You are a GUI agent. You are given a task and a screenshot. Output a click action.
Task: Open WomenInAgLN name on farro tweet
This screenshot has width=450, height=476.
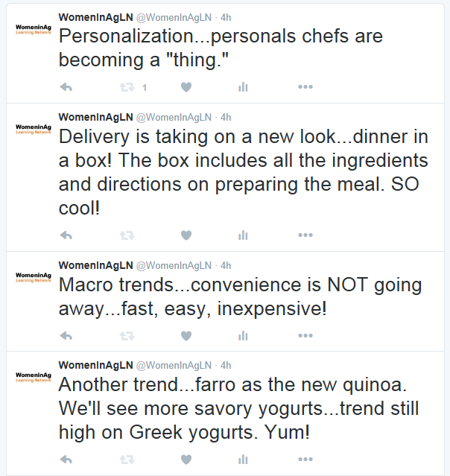click(x=95, y=365)
